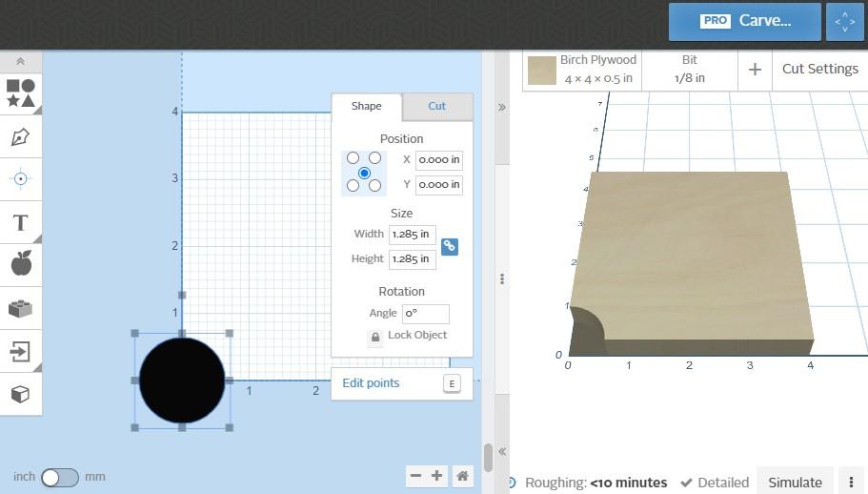868x494 pixels.
Task: Click the Import file icon
Action: (20, 351)
